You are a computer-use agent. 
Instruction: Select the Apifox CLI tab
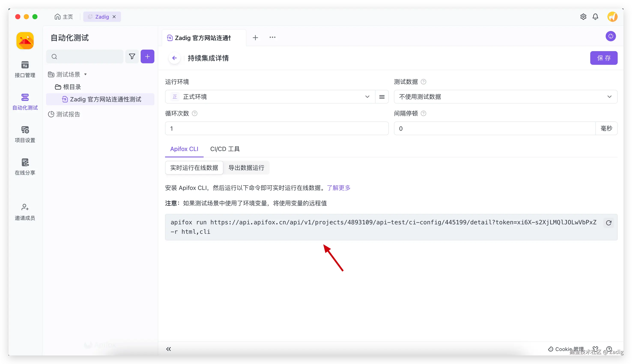[x=184, y=149]
